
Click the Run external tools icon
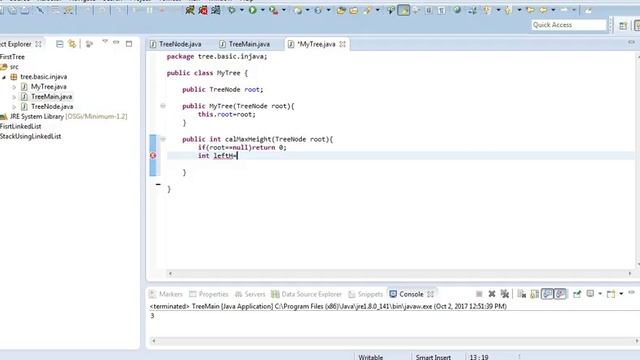(x=273, y=10)
